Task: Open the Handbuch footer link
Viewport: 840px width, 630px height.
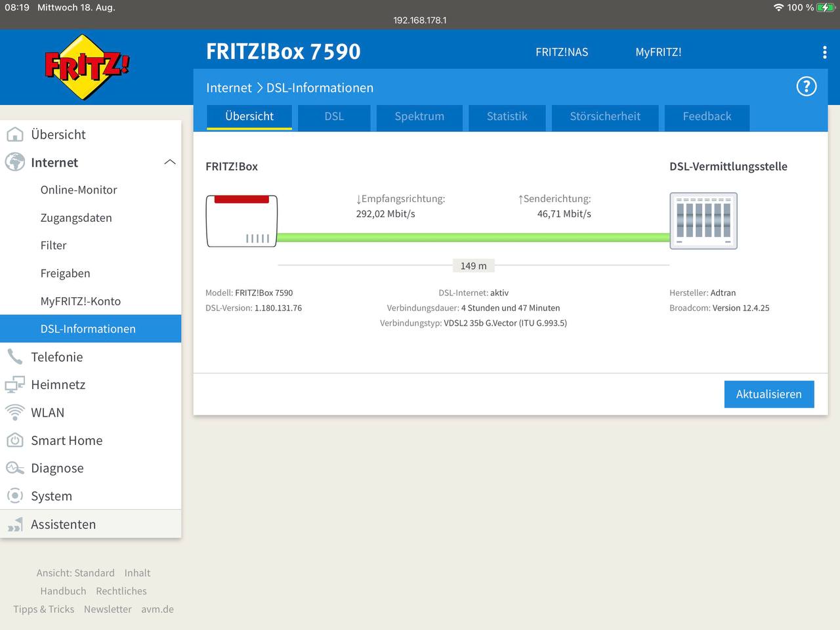Action: coord(63,591)
